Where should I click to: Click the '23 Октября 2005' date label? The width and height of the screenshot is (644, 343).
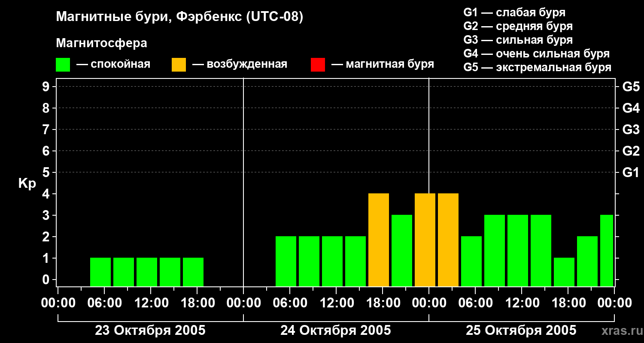tap(150, 331)
